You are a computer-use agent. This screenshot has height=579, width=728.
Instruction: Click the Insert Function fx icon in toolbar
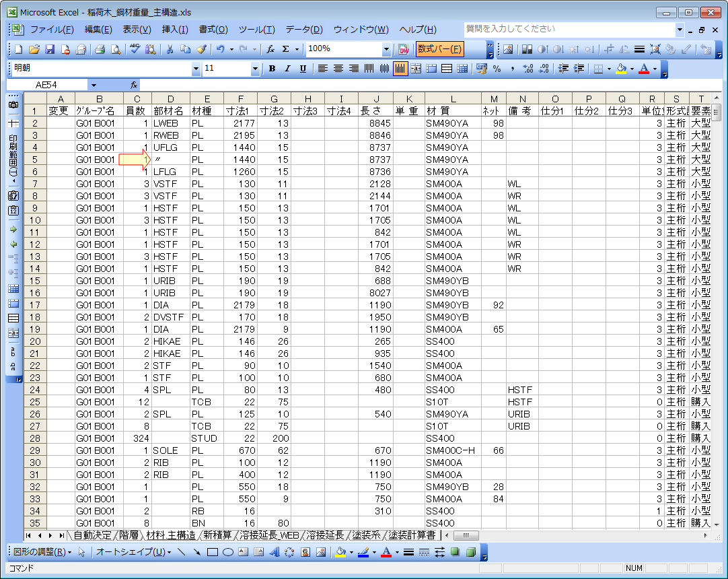tap(270, 49)
